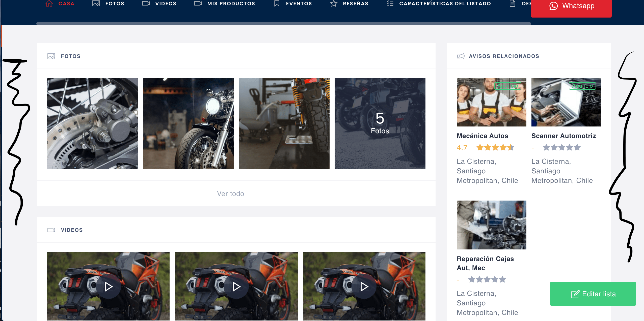The image size is (644, 321).
Task: Click the horizontal scrollbar under the navigation bar
Action: pyautogui.click(x=284, y=23)
